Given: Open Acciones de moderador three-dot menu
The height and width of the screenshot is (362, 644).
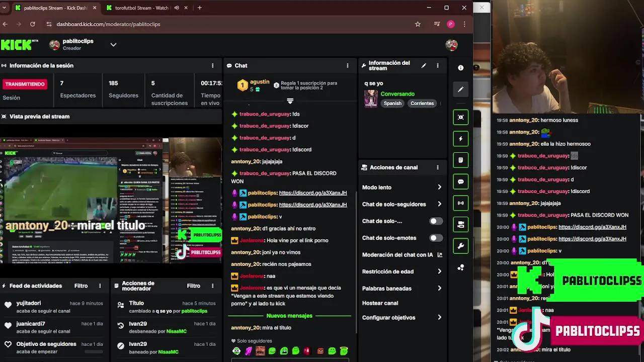Looking at the screenshot, I should pyautogui.click(x=212, y=286).
